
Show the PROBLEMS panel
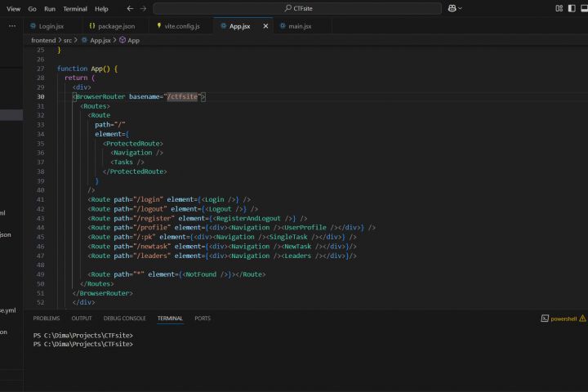(47, 318)
